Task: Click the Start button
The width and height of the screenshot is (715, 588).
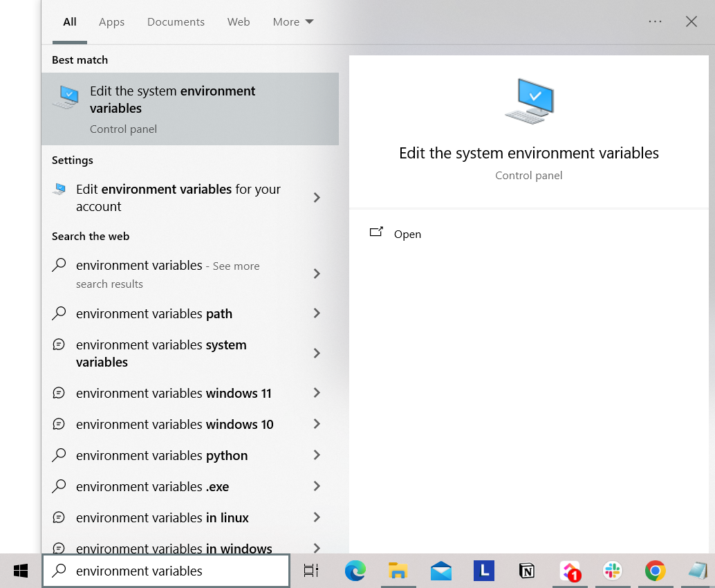Action: [x=19, y=570]
